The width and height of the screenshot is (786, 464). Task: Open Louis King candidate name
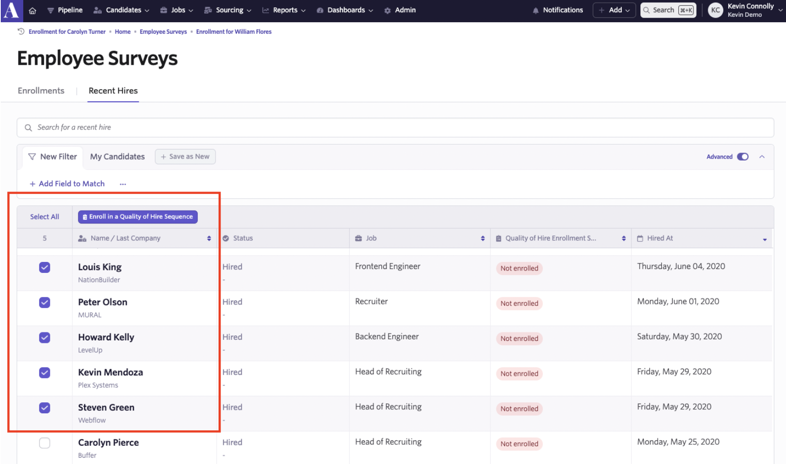tap(100, 267)
